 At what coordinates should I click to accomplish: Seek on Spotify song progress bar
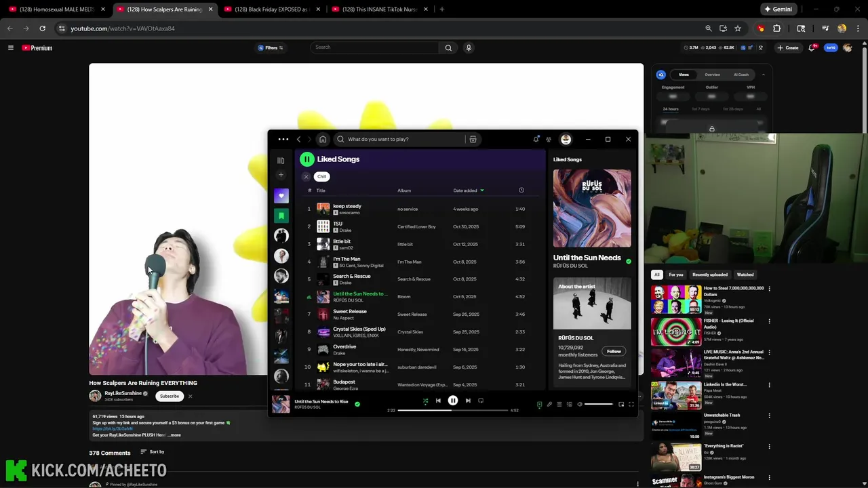click(x=452, y=410)
